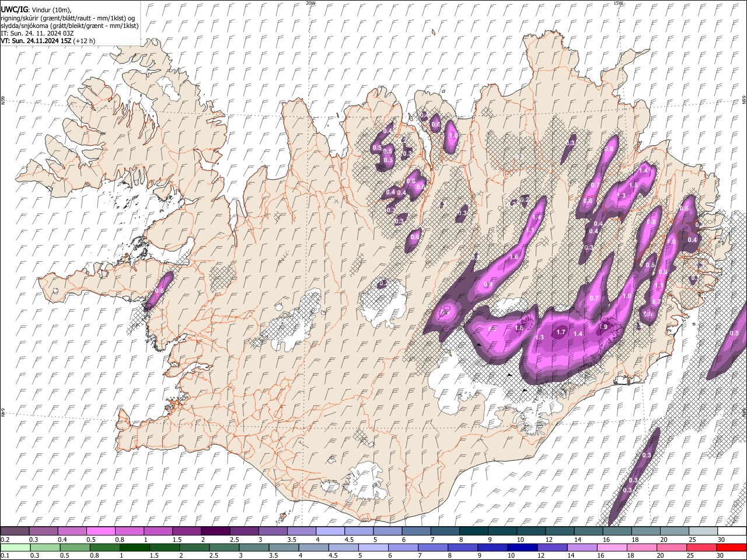
Task: Click the "0.1" label in the bottom legend row
Action: click(x=5, y=555)
